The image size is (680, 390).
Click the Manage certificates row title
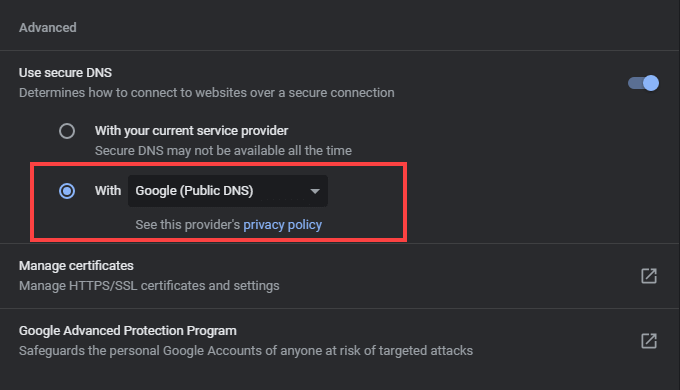point(76,265)
